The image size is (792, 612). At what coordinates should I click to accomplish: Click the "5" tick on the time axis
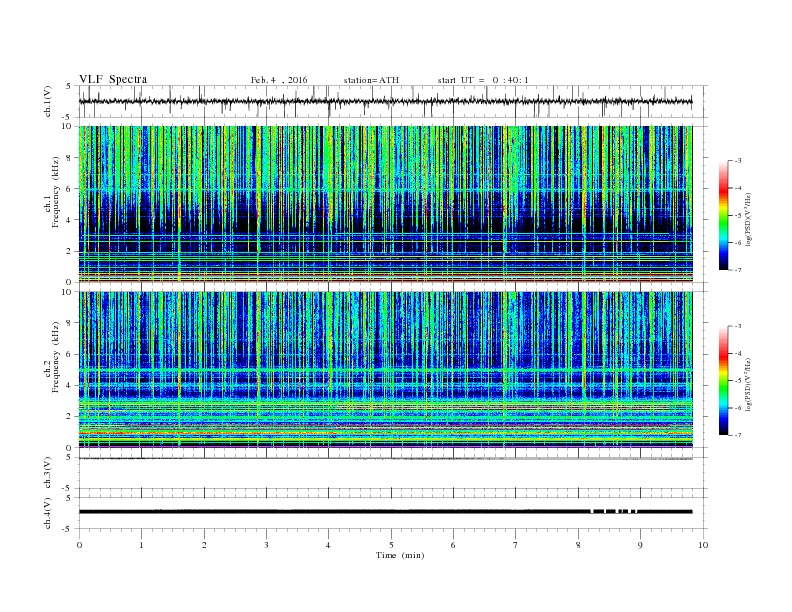[x=391, y=545]
